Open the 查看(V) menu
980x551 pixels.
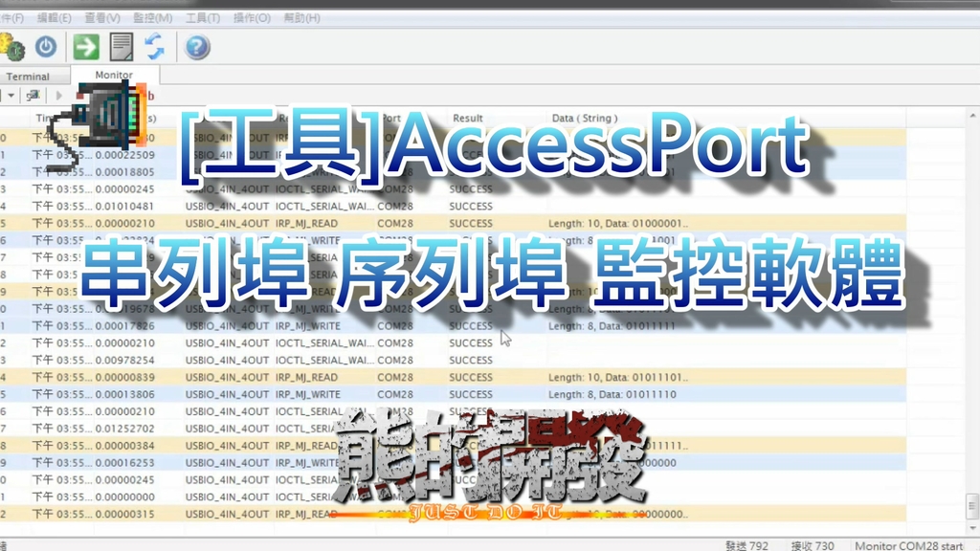click(102, 18)
